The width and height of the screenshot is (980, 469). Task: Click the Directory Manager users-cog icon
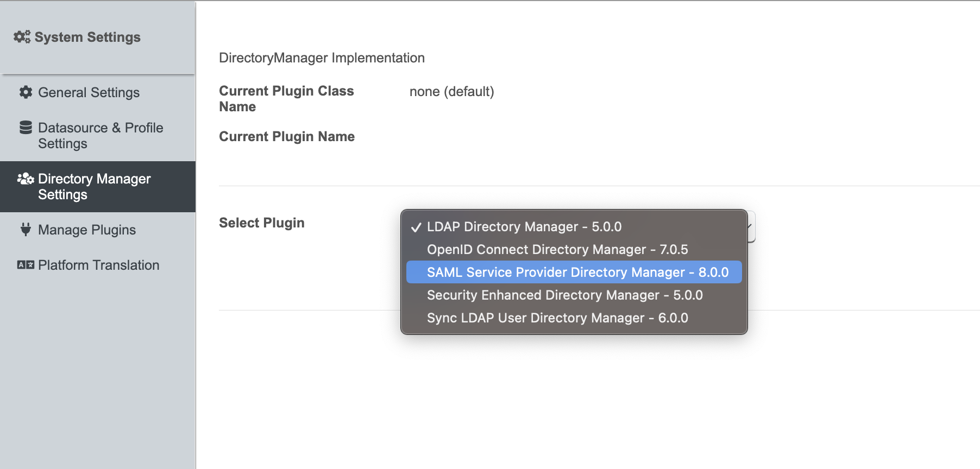click(x=26, y=179)
